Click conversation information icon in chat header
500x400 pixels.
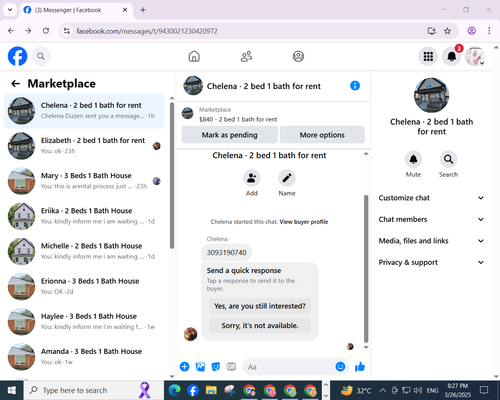[355, 86]
